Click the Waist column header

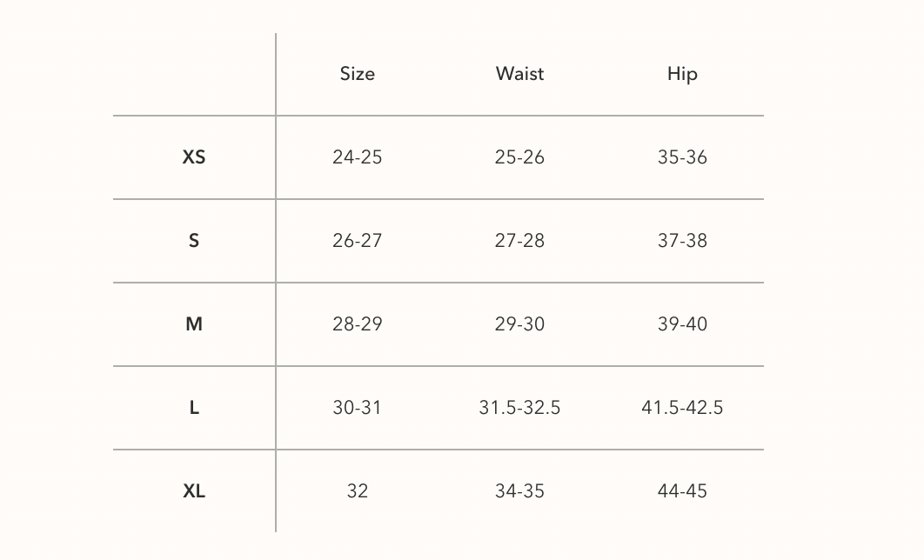click(519, 74)
